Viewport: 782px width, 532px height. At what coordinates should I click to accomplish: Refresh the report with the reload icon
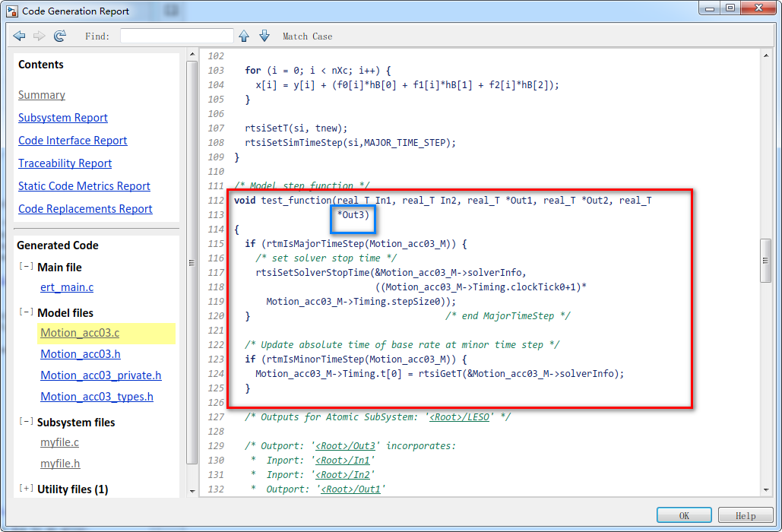60,36
